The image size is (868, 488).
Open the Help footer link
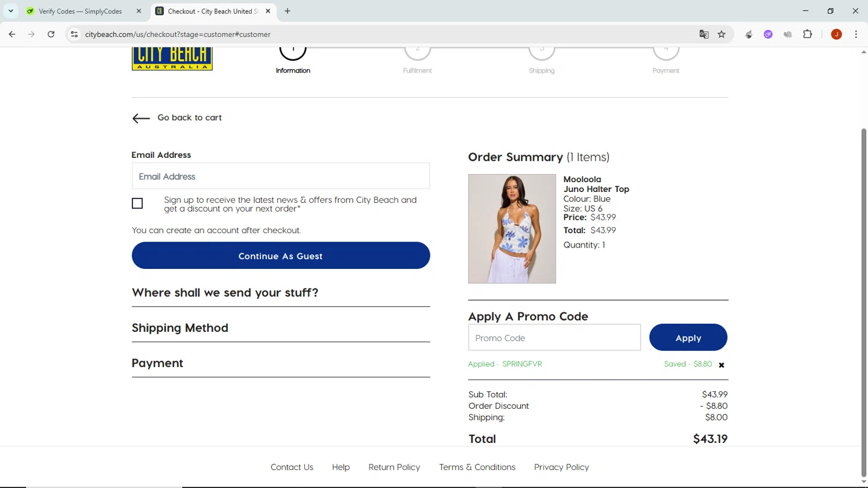341,467
